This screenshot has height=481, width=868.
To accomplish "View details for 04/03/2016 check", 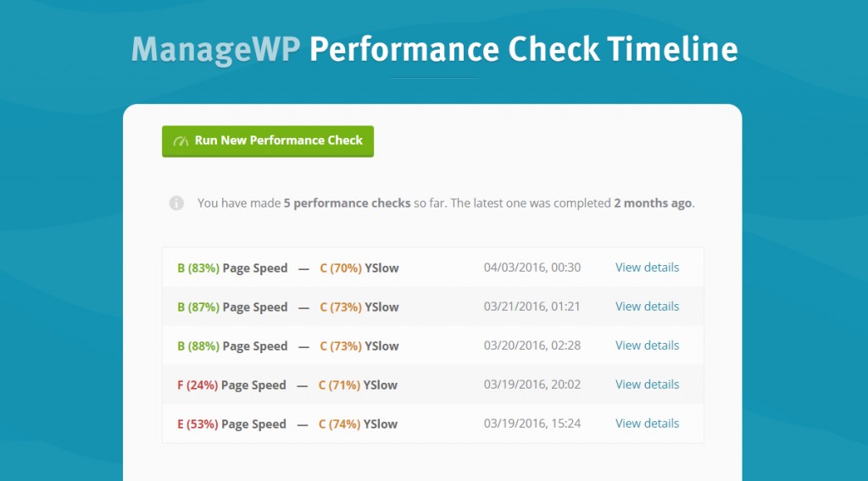I will tap(647, 268).
